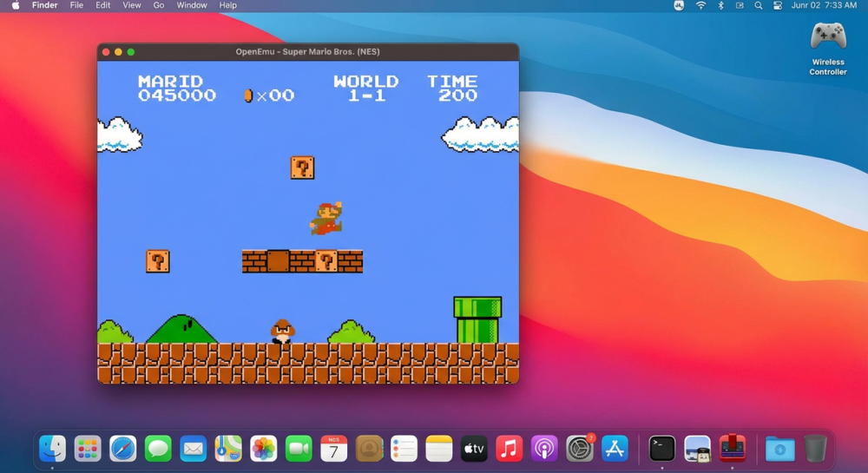Image resolution: width=868 pixels, height=473 pixels.
Task: Start FaceTime from the dock
Action: tap(299, 448)
